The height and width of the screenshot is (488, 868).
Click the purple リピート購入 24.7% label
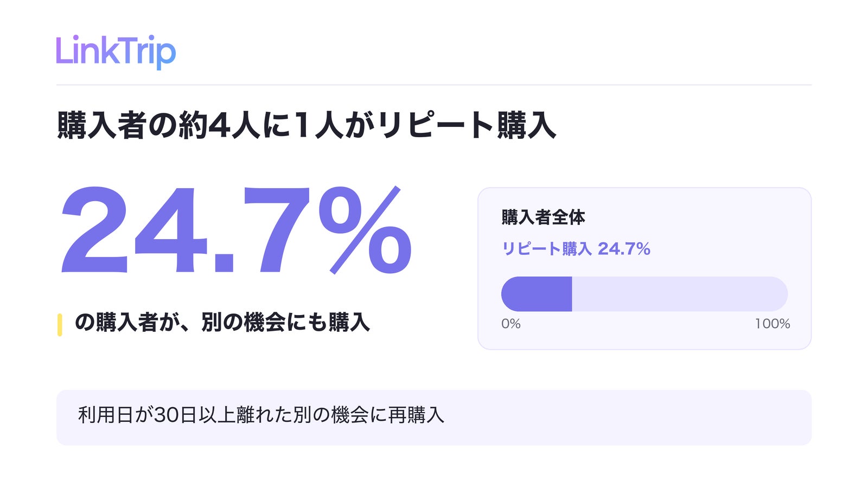tap(576, 249)
